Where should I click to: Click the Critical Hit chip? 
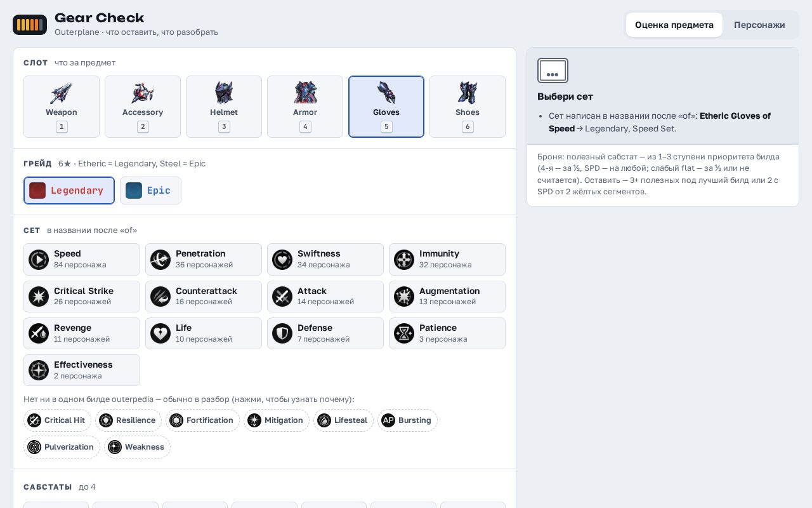(x=58, y=420)
